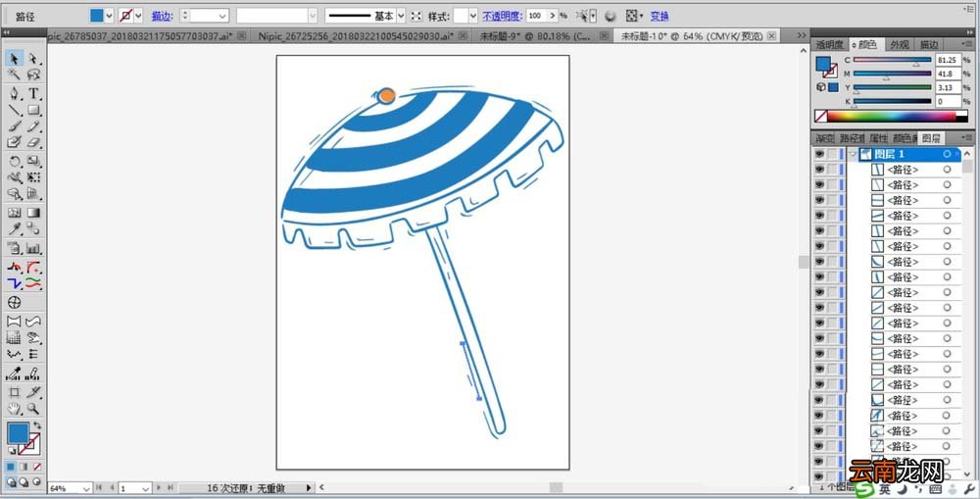Select the Zoom magnifier tool
The image size is (980, 499).
33,409
